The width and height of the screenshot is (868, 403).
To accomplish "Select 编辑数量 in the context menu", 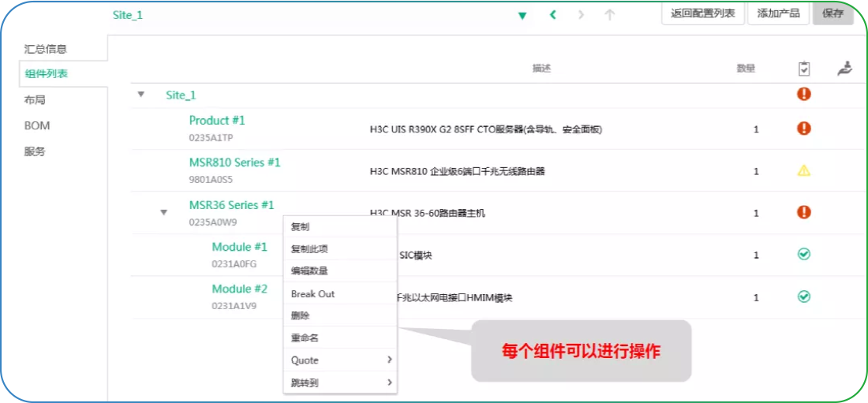I will [x=340, y=271].
